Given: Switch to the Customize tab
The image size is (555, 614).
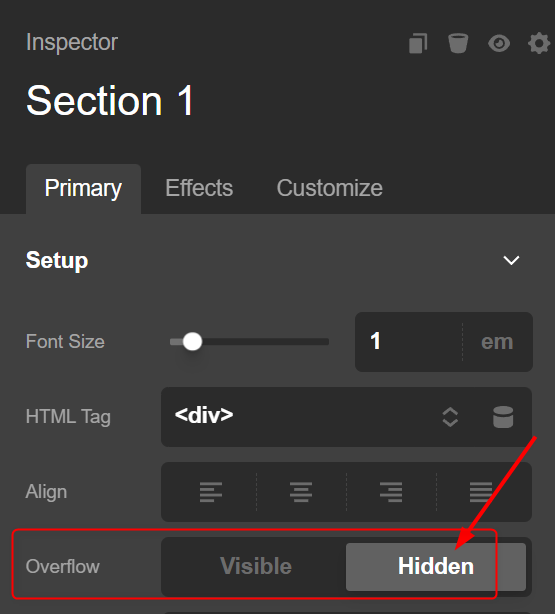Looking at the screenshot, I should tap(329, 188).
